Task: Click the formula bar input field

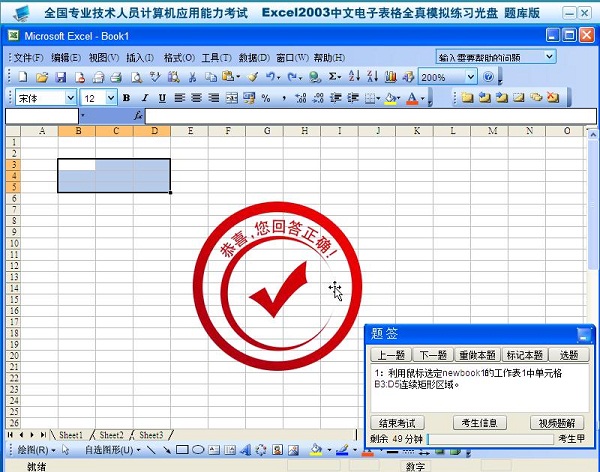Action: (370, 116)
